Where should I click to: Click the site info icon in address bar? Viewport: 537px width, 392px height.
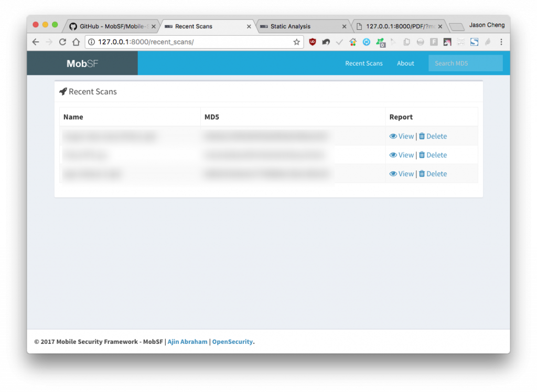coord(91,42)
